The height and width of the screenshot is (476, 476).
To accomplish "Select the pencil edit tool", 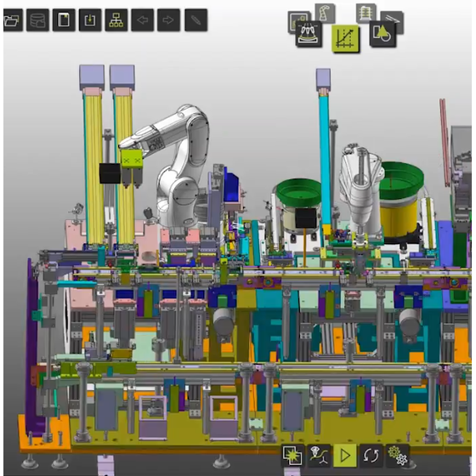I will (x=196, y=20).
